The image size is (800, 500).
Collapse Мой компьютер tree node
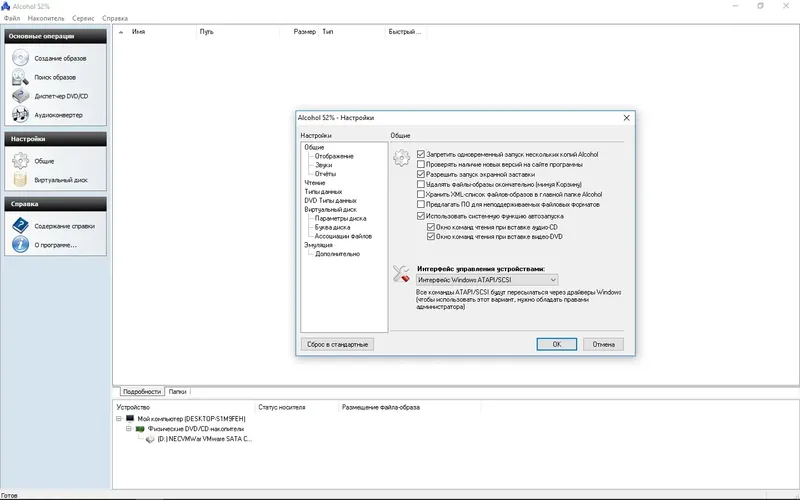click(x=119, y=419)
